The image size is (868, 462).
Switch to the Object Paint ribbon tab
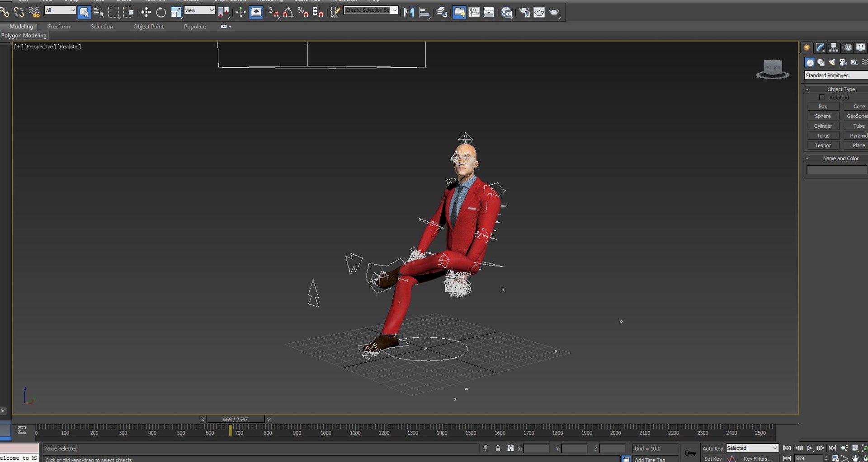(x=148, y=27)
